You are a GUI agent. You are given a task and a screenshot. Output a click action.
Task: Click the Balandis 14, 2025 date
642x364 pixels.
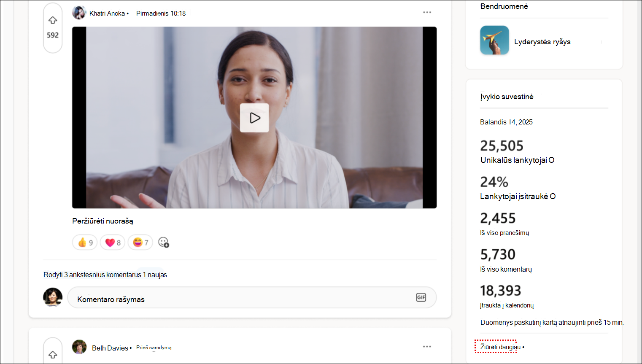point(506,122)
